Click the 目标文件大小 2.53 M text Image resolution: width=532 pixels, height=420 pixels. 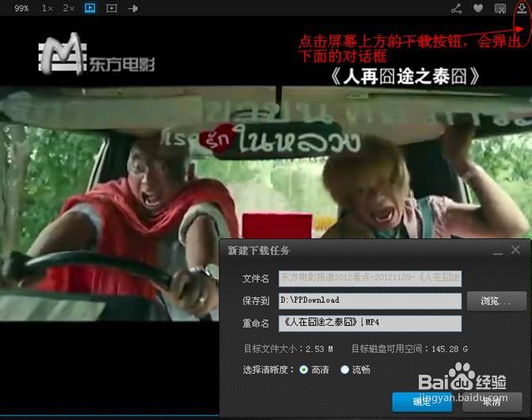288,349
